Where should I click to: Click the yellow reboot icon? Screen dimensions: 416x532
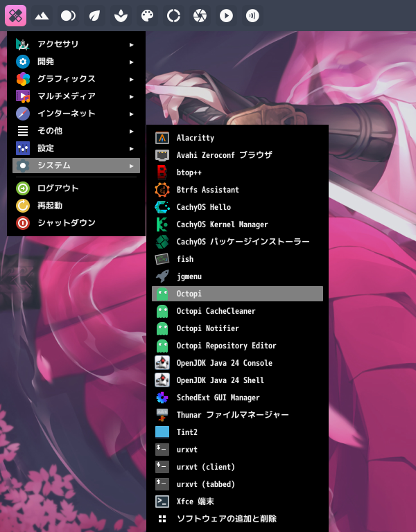coord(23,206)
